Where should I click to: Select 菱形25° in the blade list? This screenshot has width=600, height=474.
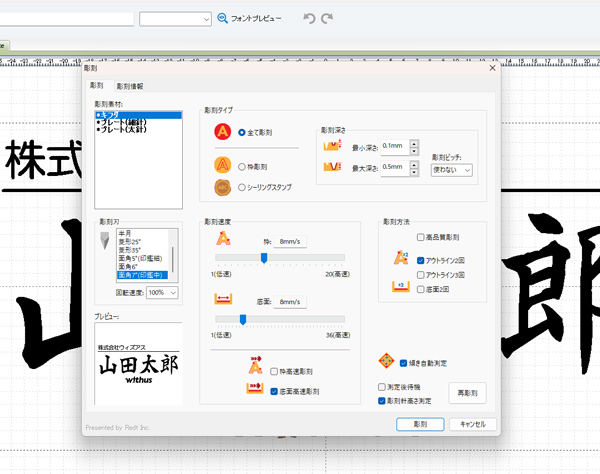[x=143, y=242]
